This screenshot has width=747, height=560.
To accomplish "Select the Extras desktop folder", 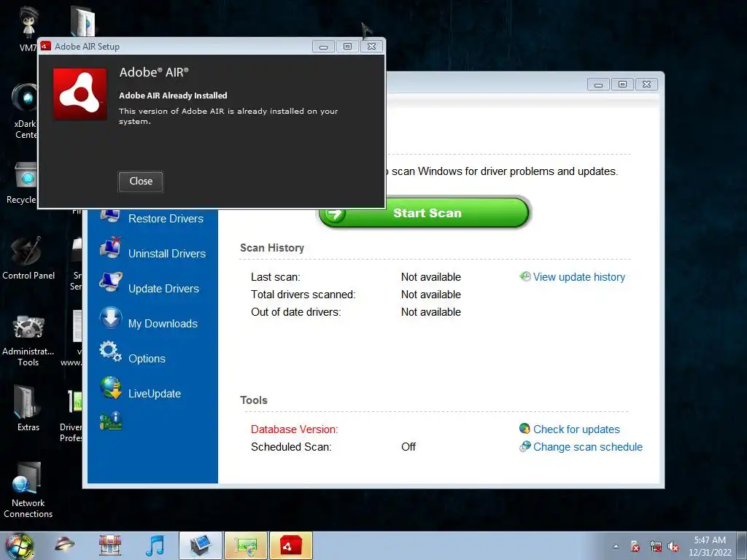I will tap(28, 408).
